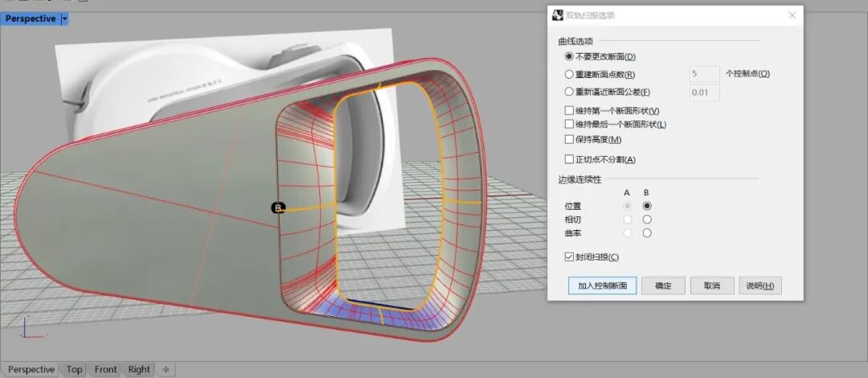Screen dimensions: 868x378
Task: Confirm with the 确定 button
Action: [663, 286]
